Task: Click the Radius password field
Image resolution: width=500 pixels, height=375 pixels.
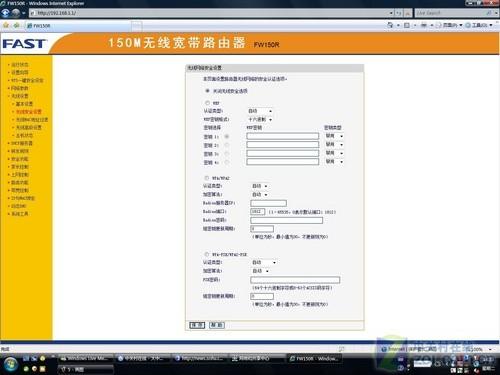Action: pyautogui.click(x=286, y=220)
